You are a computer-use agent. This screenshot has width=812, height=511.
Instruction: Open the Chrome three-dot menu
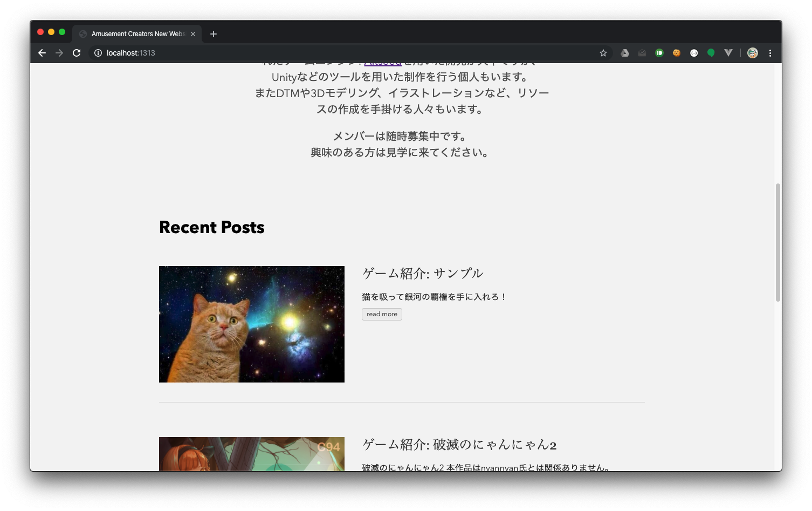770,53
